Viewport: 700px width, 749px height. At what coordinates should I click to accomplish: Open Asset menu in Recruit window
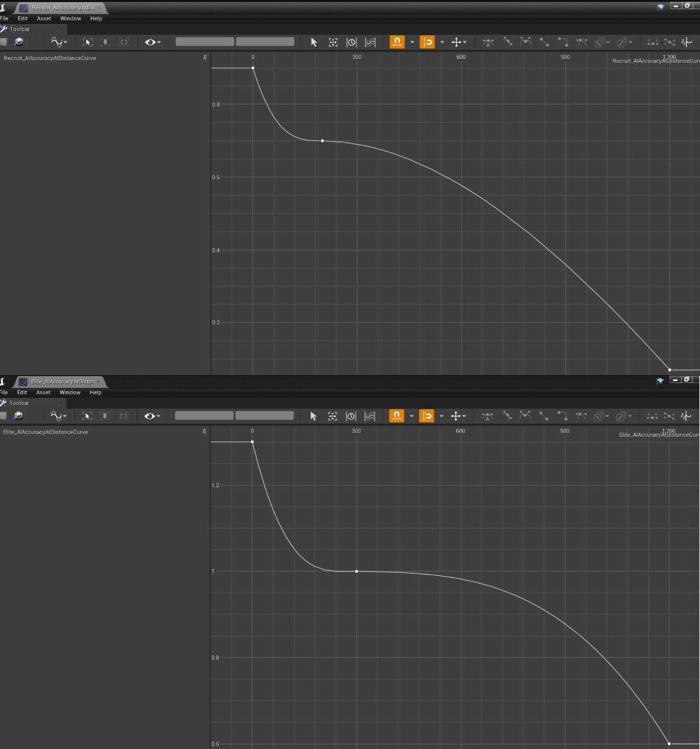click(x=44, y=19)
